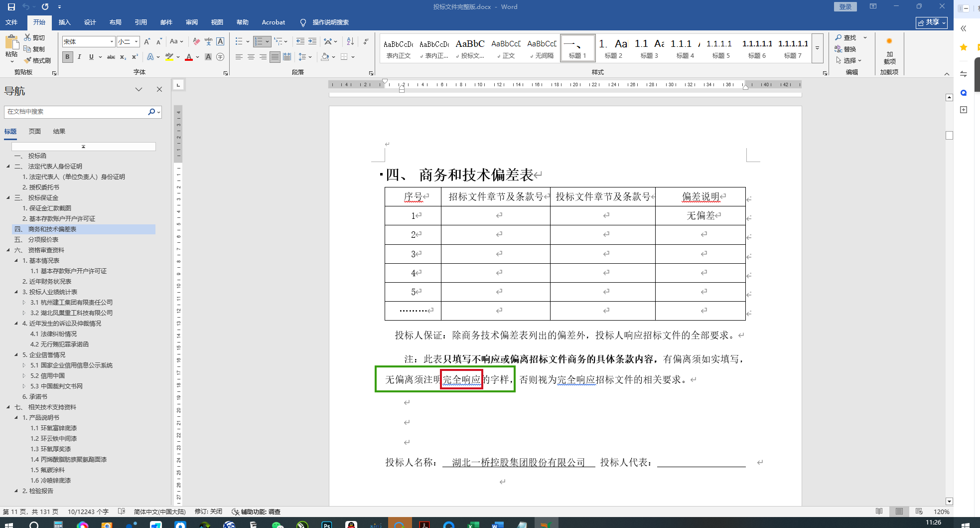Save the document with the floppy icon
Viewport: 980px width, 528px height.
tap(11, 7)
